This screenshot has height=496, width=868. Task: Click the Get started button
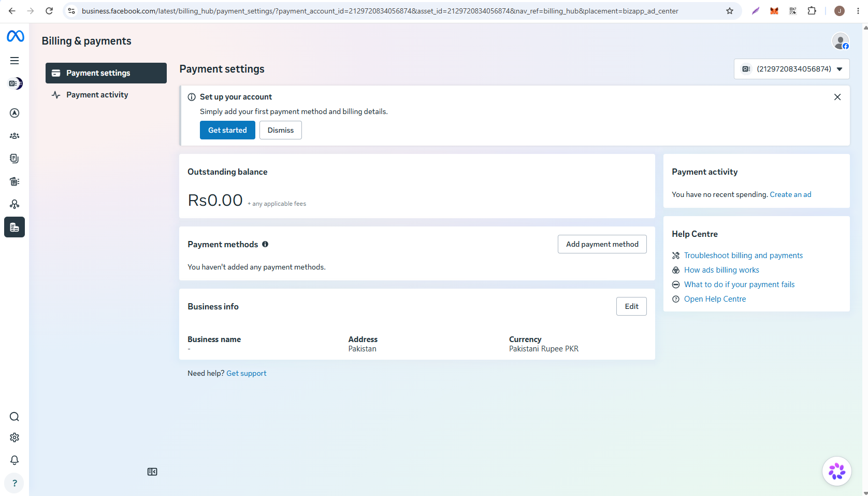[x=227, y=130]
